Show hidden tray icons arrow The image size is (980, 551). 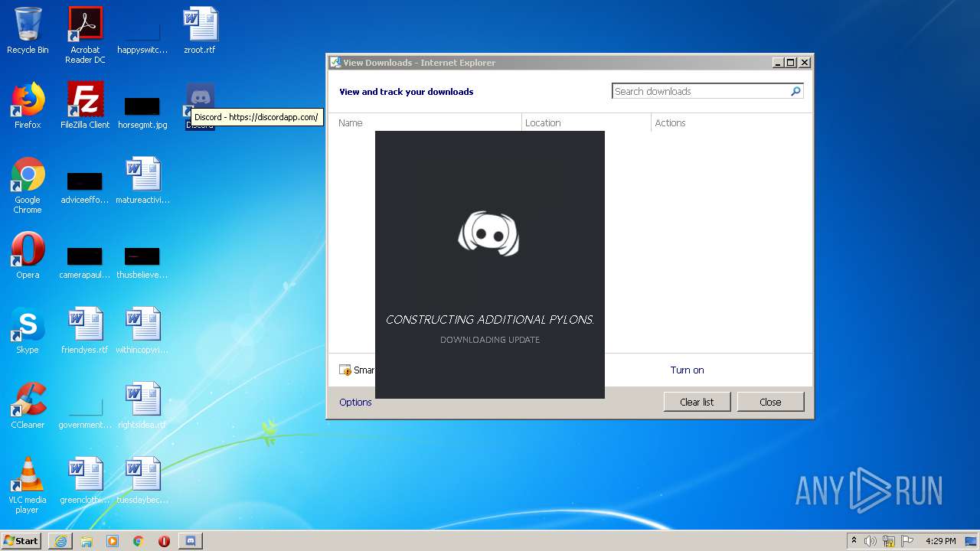point(854,541)
